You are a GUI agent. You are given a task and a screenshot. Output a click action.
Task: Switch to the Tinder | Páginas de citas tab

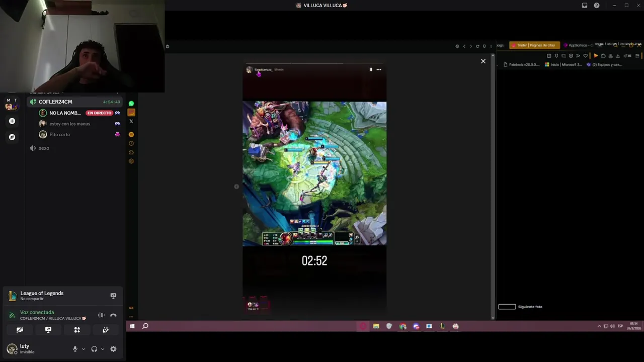click(534, 45)
